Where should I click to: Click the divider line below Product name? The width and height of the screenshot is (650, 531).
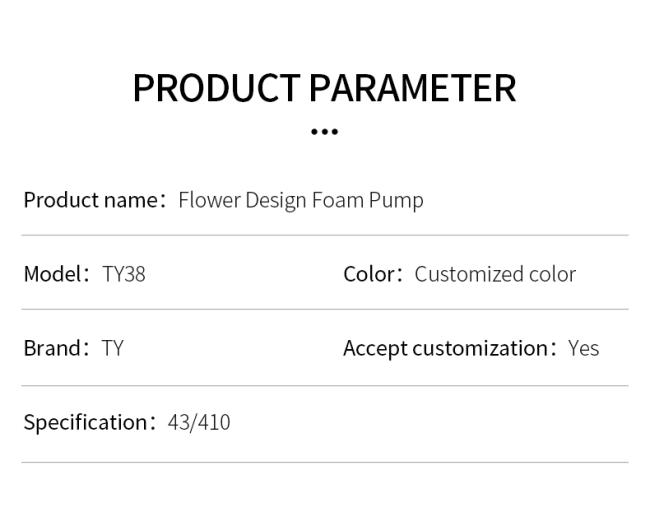(325, 235)
